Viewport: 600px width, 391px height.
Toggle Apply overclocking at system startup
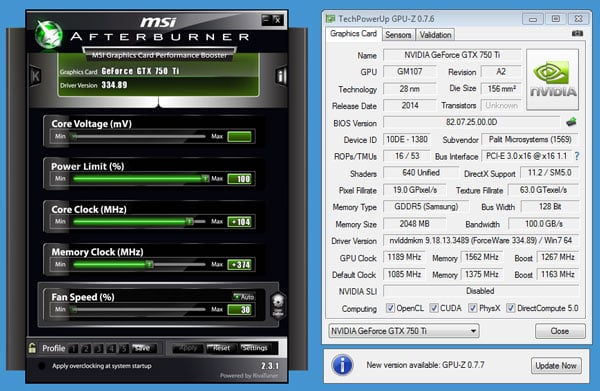(41, 366)
